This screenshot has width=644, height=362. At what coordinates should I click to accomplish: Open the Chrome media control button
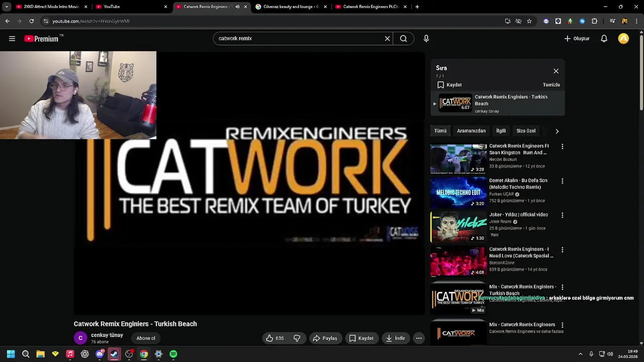pos(612,21)
